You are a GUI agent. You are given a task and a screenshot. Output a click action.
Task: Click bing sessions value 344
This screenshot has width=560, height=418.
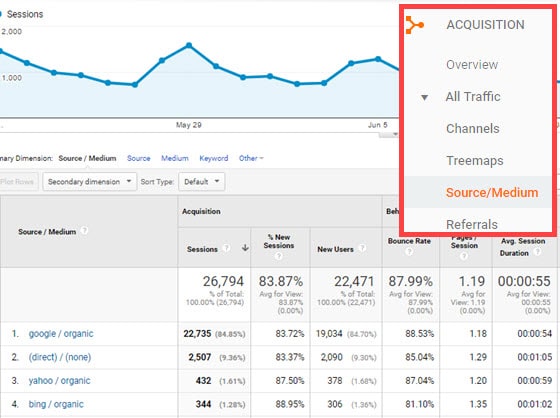(203, 404)
